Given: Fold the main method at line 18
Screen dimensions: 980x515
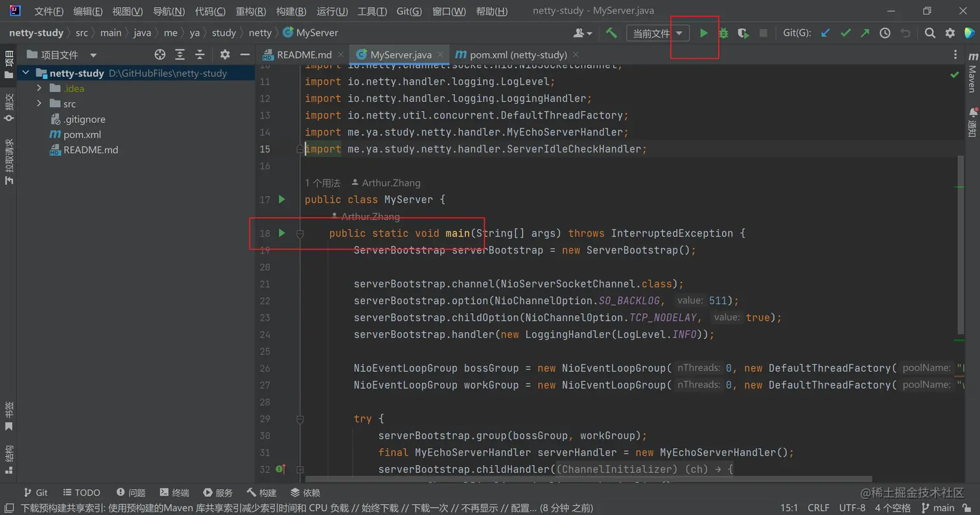Looking at the screenshot, I should [x=300, y=234].
